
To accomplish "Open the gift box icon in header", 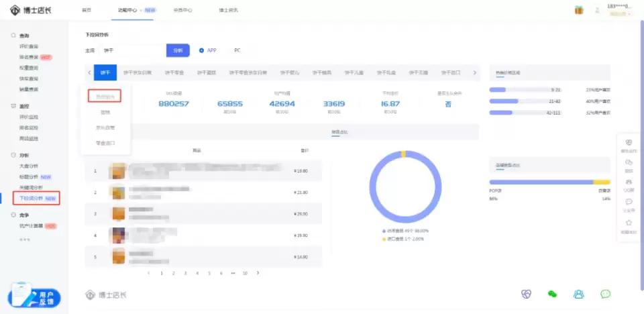I will [579, 10].
